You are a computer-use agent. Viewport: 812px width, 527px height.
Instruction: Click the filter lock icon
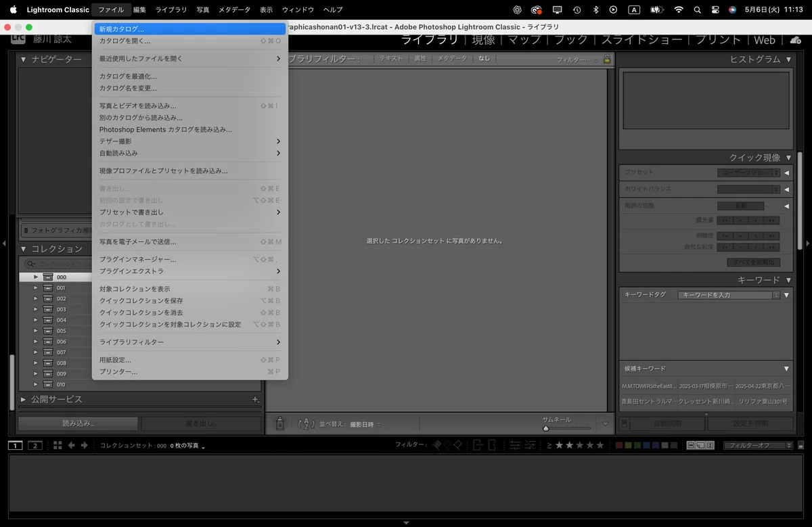[x=607, y=59]
